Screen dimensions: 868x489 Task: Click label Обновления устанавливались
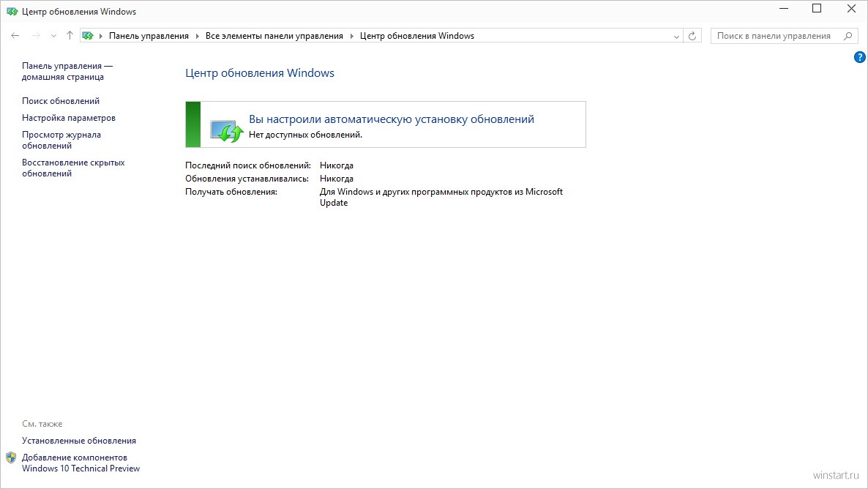click(x=247, y=179)
